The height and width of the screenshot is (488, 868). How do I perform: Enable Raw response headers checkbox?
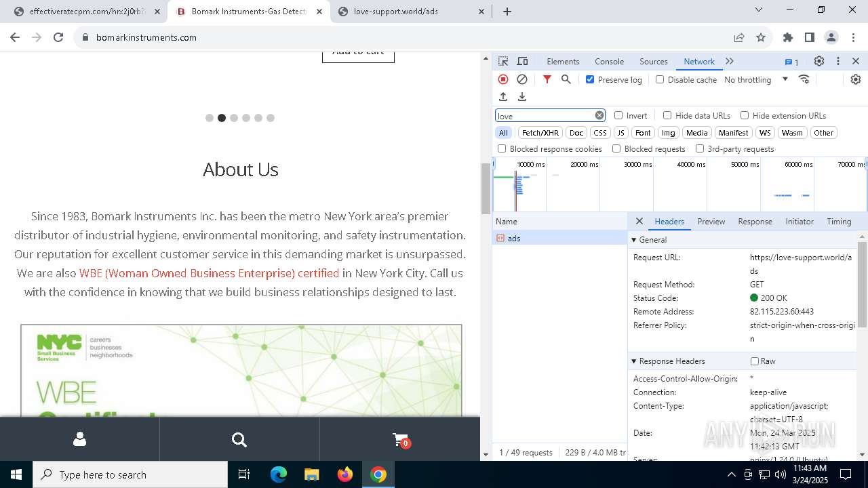click(755, 361)
